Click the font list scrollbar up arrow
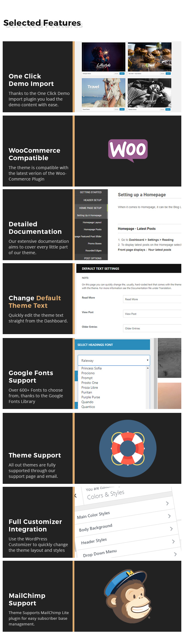184x644 pixels. (148, 368)
